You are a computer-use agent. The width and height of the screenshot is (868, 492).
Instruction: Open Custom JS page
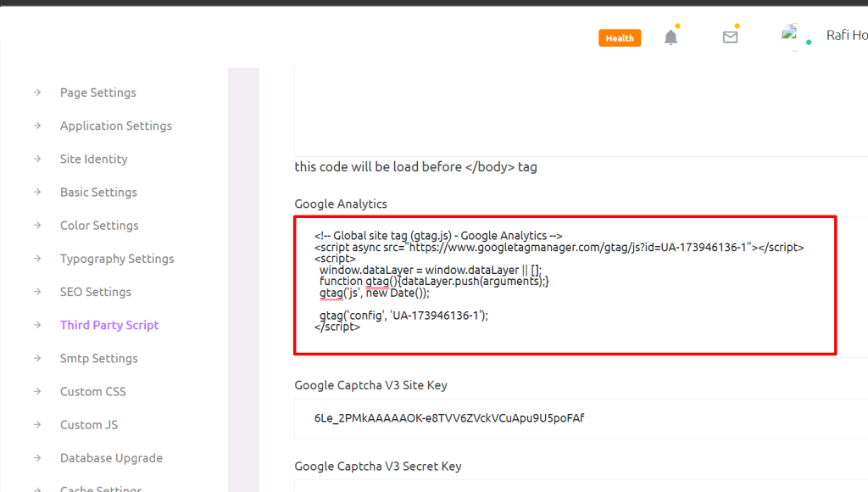tap(88, 425)
